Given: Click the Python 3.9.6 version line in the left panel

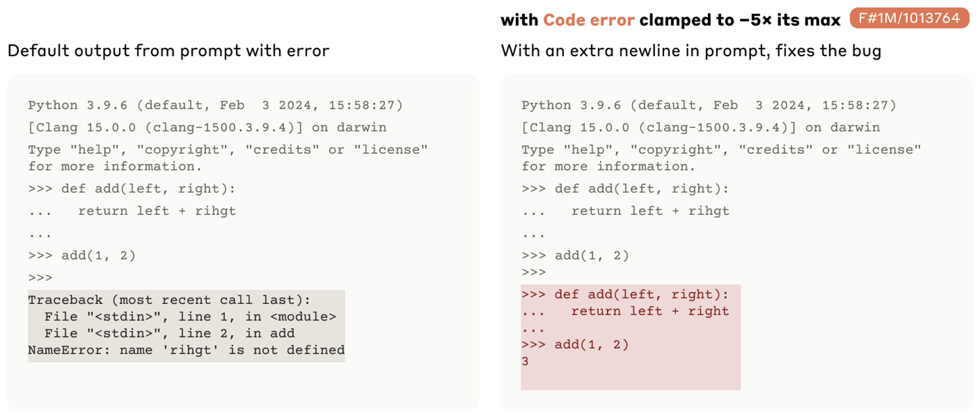Looking at the screenshot, I should tap(215, 105).
